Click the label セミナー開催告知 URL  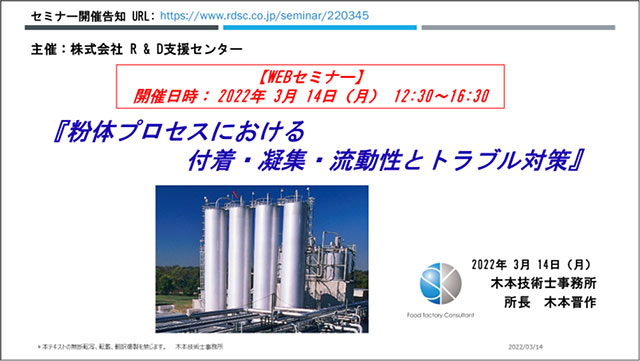click(93, 16)
